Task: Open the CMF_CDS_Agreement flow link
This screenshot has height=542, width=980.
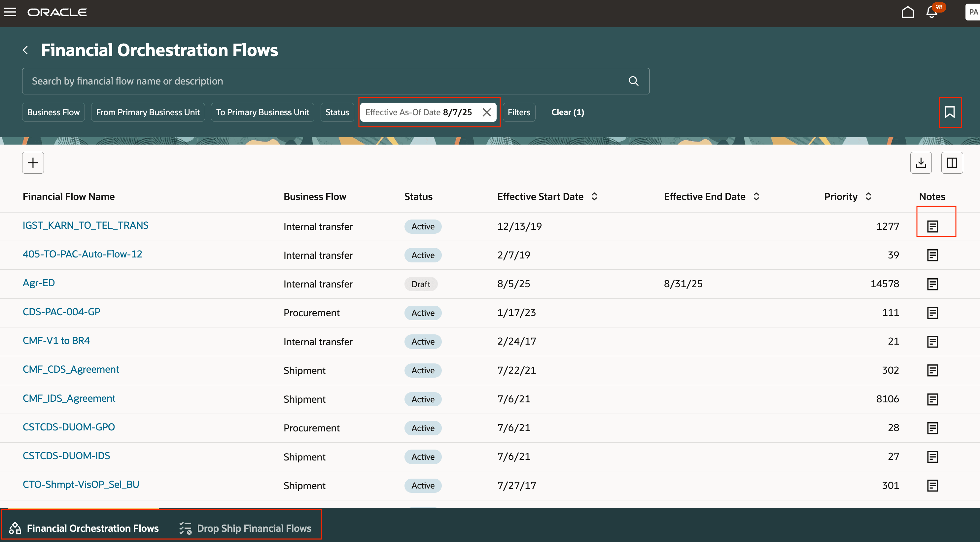Action: point(71,369)
